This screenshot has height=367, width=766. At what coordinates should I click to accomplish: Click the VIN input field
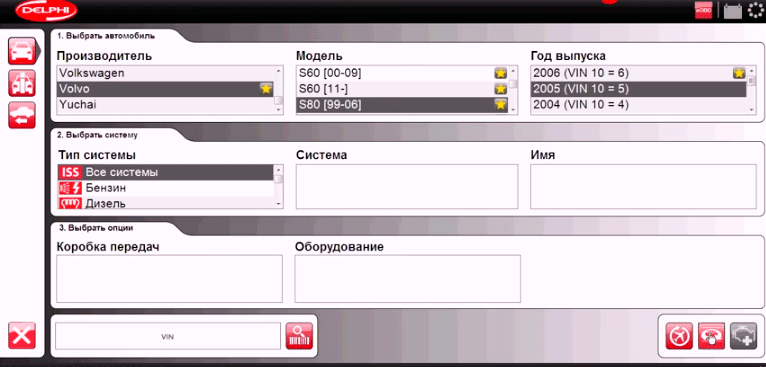tap(168, 336)
